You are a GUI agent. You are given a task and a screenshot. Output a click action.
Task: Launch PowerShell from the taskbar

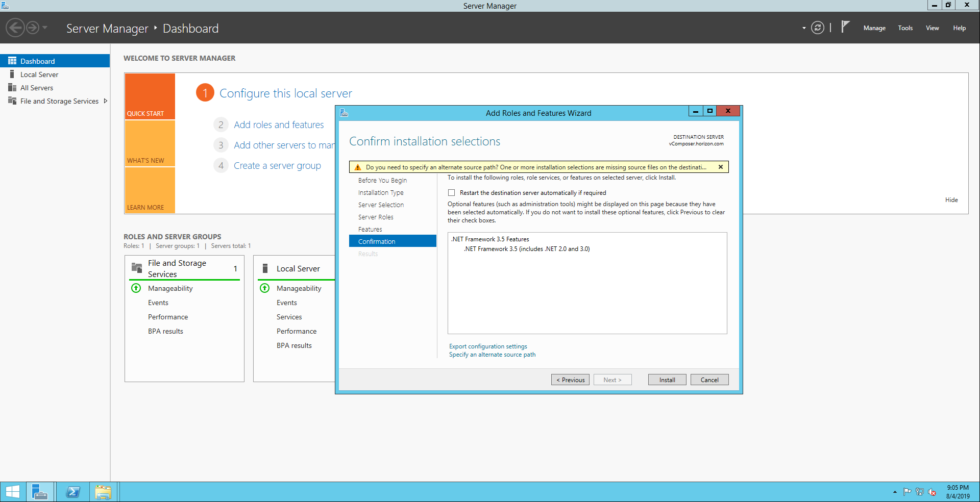click(73, 492)
